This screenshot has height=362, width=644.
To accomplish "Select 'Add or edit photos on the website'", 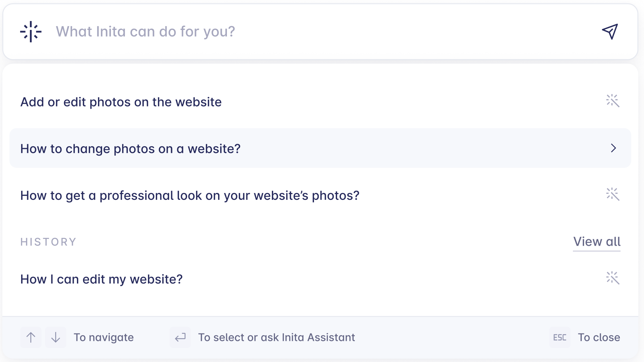I will coord(121,102).
